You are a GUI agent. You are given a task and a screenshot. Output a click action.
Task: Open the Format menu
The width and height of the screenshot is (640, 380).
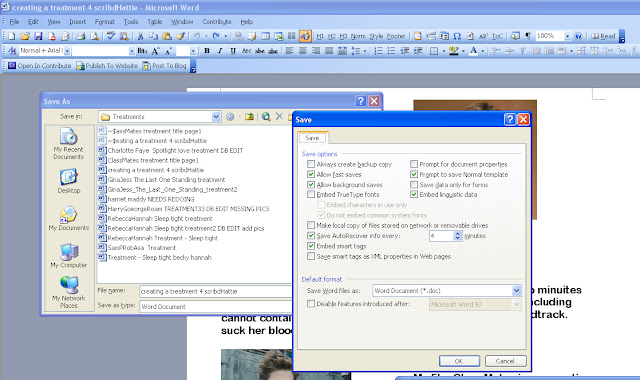click(x=104, y=22)
